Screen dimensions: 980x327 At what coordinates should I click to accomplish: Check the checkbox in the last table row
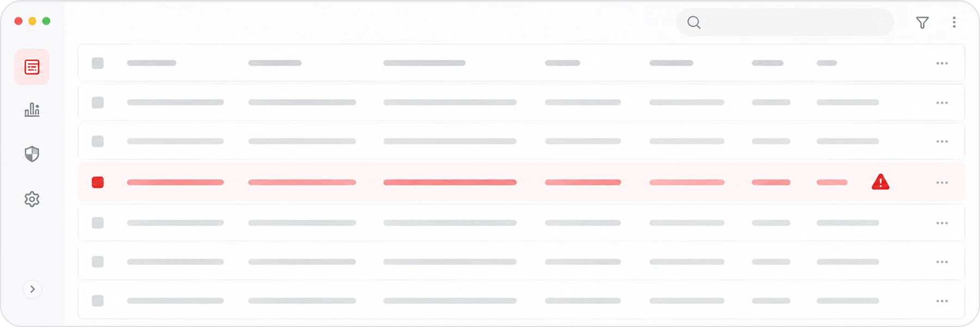98,301
